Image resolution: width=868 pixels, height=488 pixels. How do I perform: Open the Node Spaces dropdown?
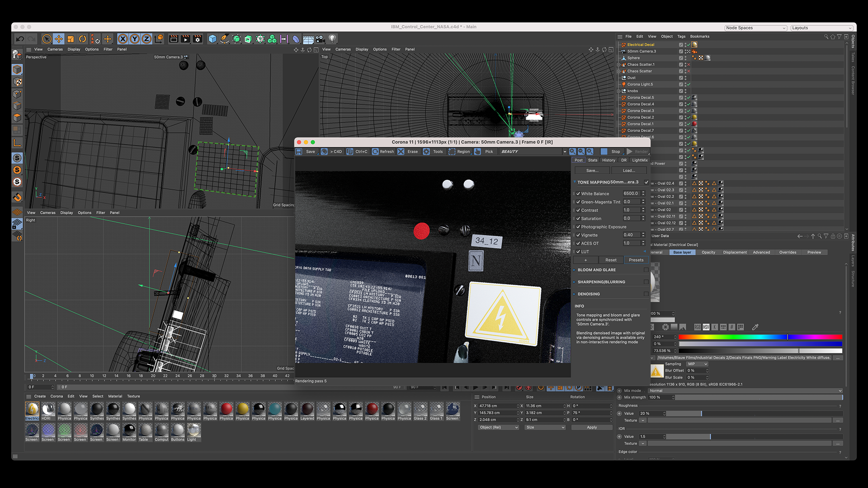756,28
